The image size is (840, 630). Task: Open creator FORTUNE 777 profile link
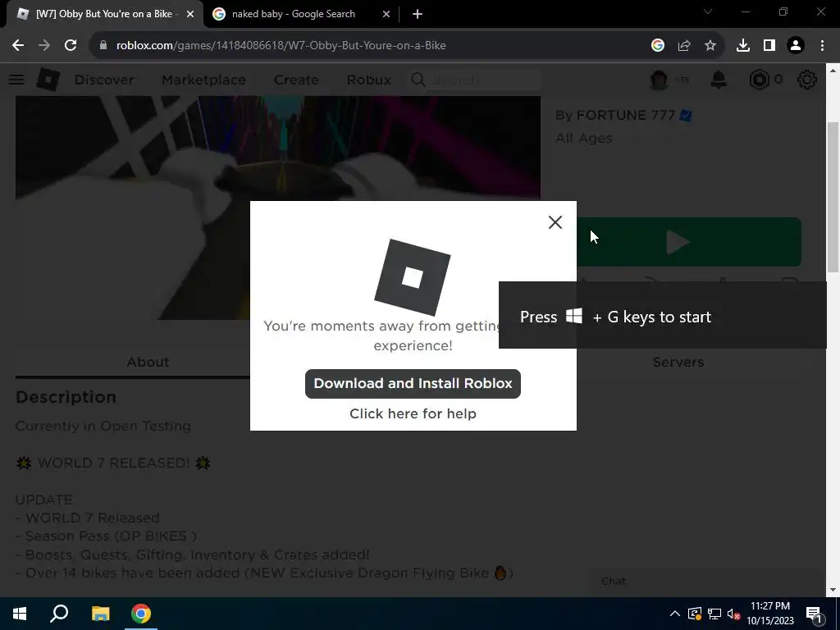click(626, 115)
